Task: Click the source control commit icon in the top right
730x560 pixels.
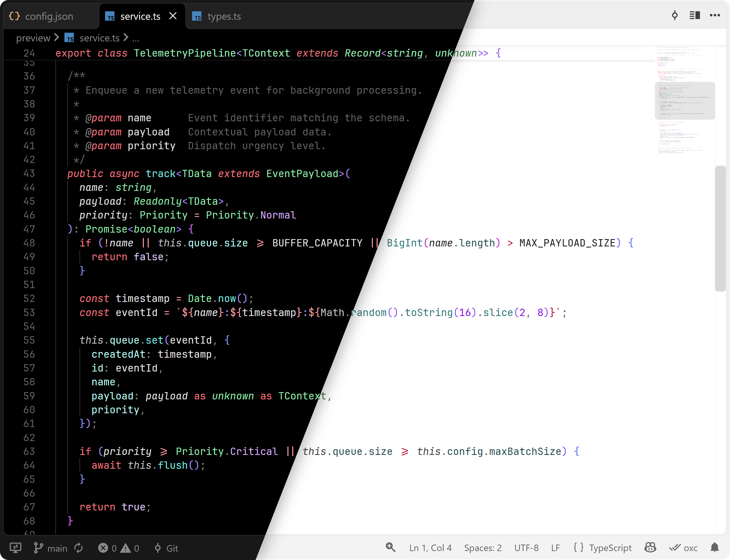Action: coord(675,15)
